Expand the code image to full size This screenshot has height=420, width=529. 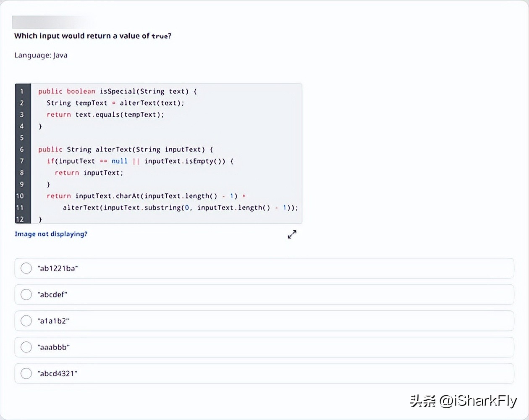tap(292, 234)
